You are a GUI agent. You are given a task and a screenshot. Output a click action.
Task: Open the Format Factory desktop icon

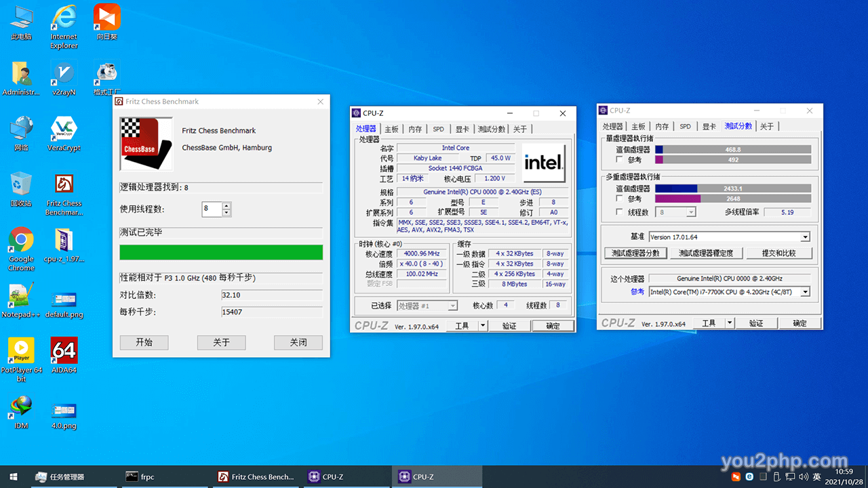coord(106,78)
